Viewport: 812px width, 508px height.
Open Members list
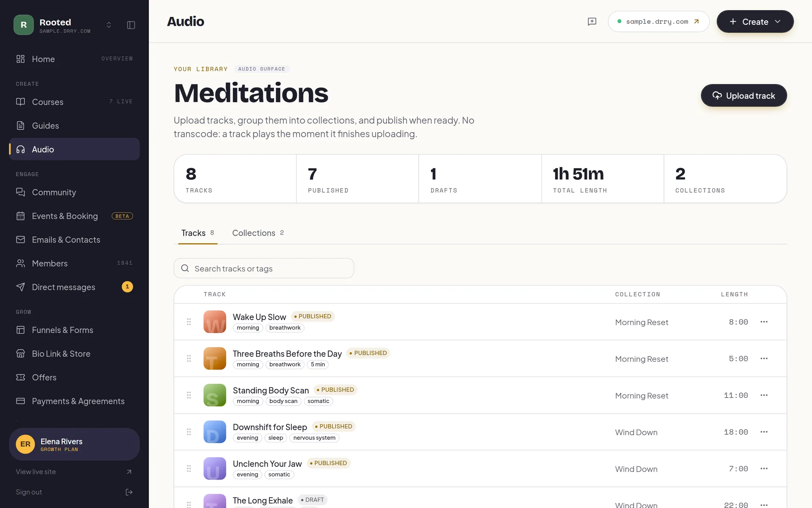pyautogui.click(x=74, y=263)
